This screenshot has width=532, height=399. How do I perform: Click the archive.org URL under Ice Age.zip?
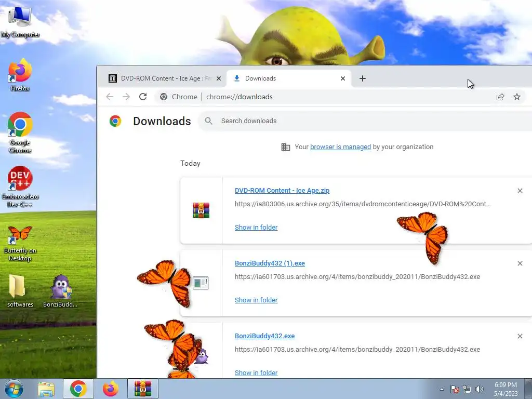tap(363, 204)
